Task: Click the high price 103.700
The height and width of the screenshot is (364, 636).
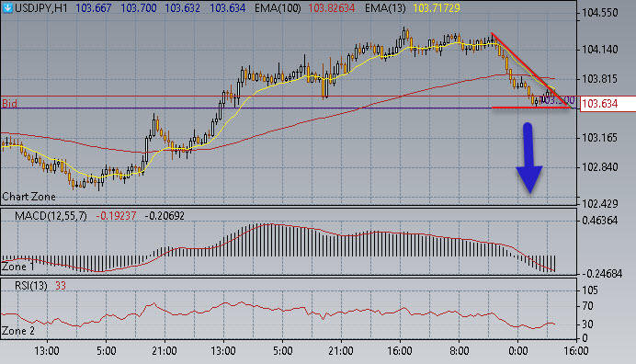Action: pyautogui.click(x=138, y=7)
